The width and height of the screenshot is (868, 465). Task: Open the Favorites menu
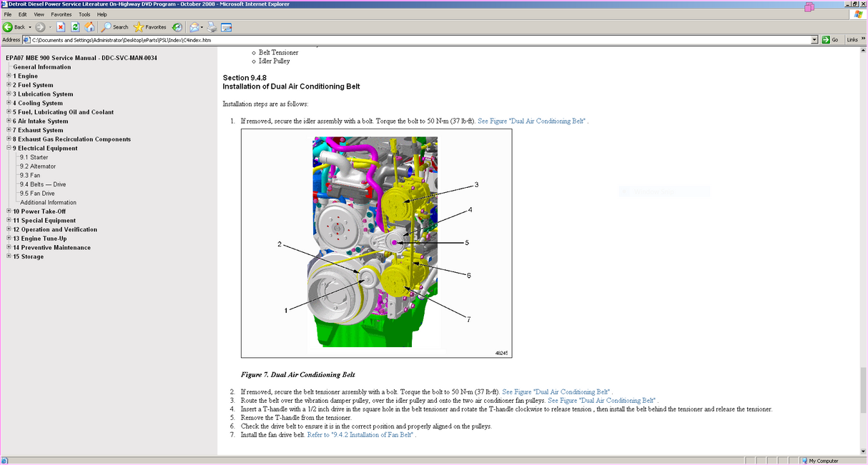point(61,14)
